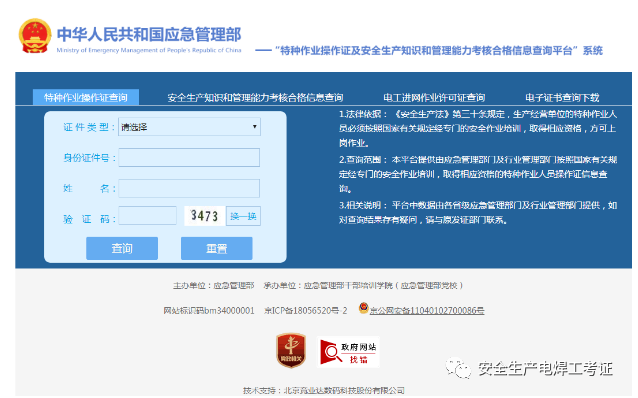Click the 政府网站找错 error report image

(x=348, y=352)
